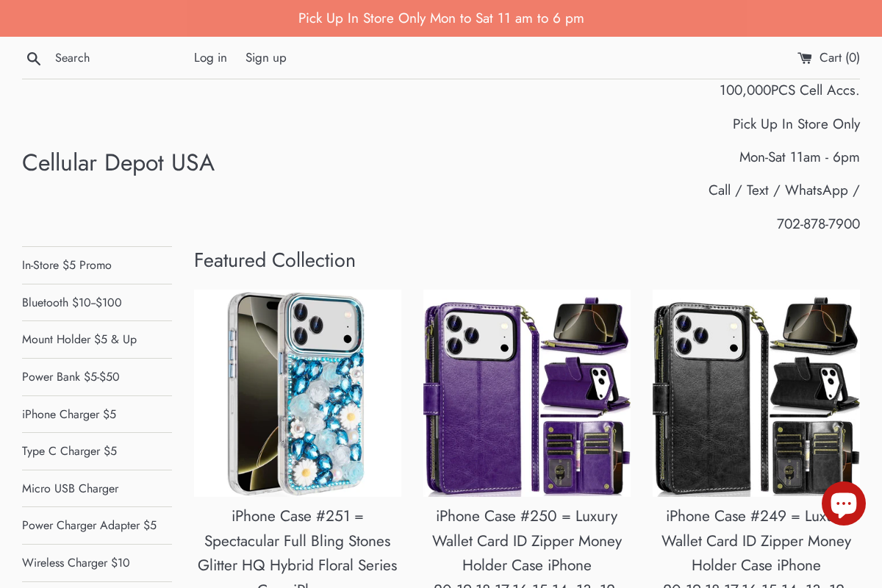Open the purple wallet iPhone Case #250 thumbnail
882x588 pixels.
(x=526, y=392)
